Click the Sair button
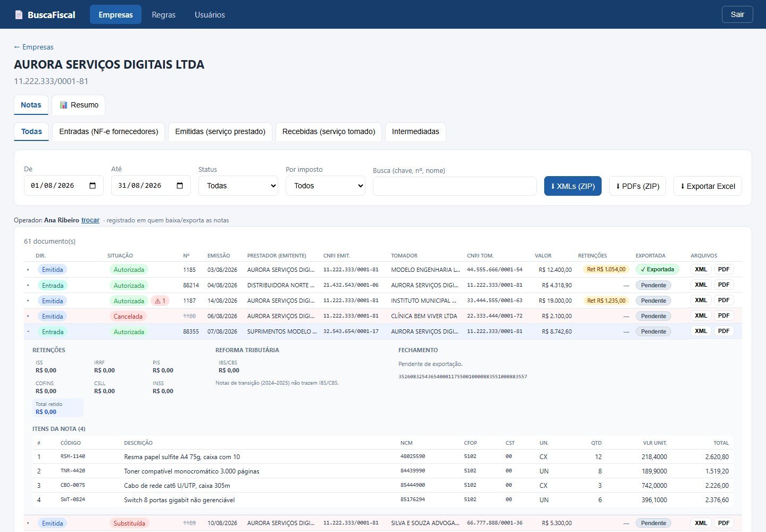Viewport: 766px width, 532px height. (737, 14)
